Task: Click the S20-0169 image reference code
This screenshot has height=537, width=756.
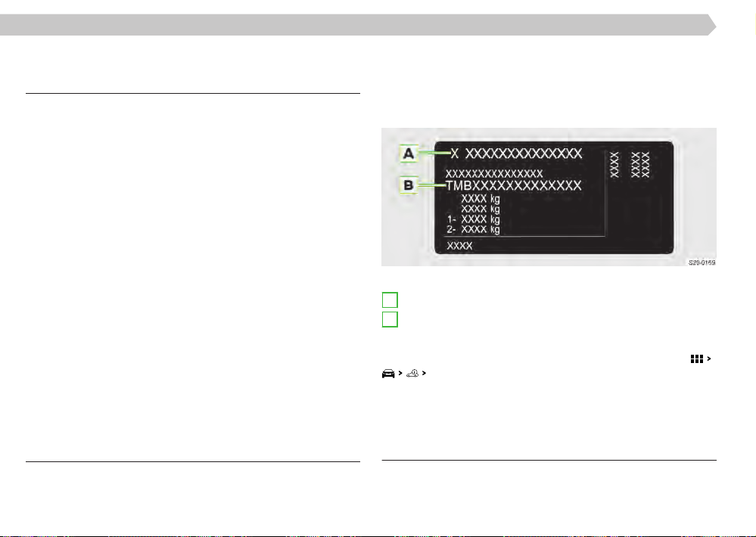Action: 702,262
